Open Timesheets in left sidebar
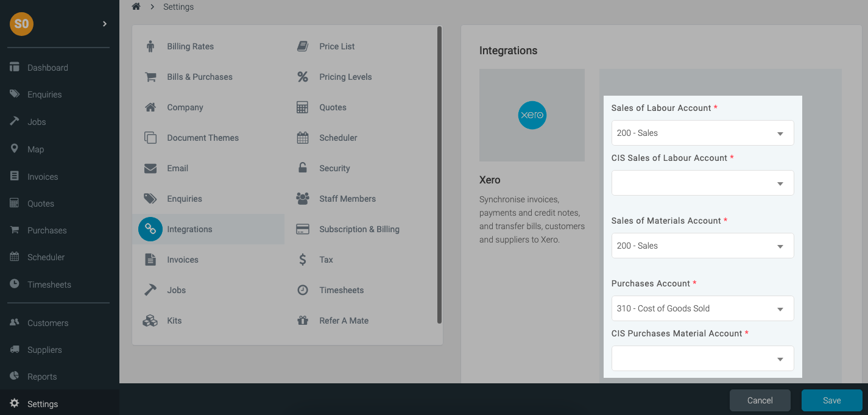 tap(49, 285)
